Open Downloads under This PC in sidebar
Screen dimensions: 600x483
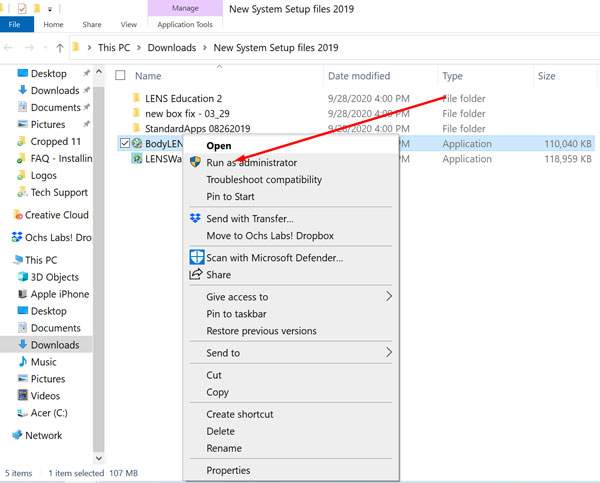tap(55, 344)
